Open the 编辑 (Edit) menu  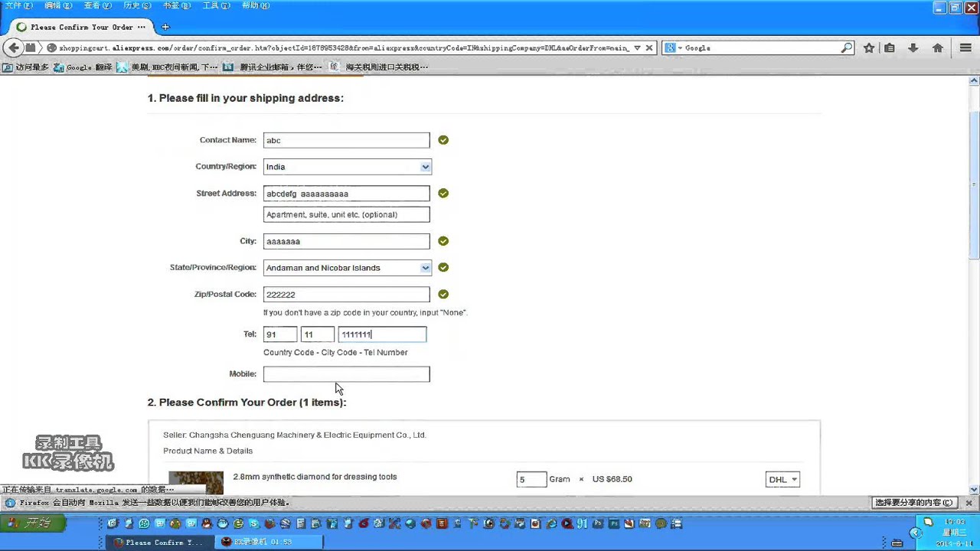point(58,5)
